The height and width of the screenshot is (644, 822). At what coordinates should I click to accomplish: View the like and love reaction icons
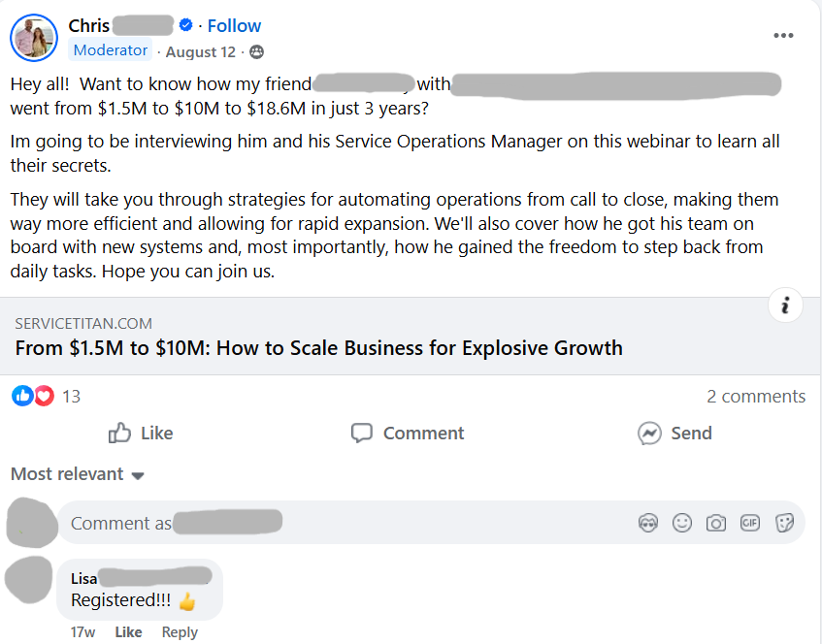[x=33, y=396]
